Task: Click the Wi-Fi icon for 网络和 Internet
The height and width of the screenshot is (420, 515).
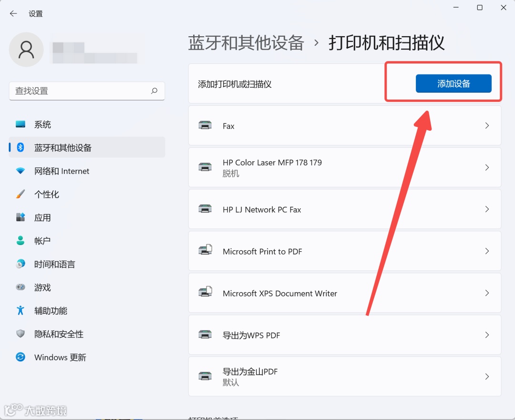Action: tap(21, 171)
